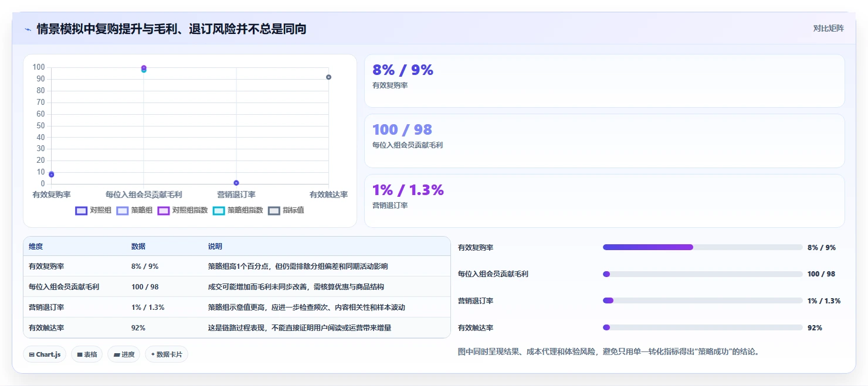Click the 100 / 98 value beside progress bar
This screenshot has height=386, width=868.
pos(822,274)
